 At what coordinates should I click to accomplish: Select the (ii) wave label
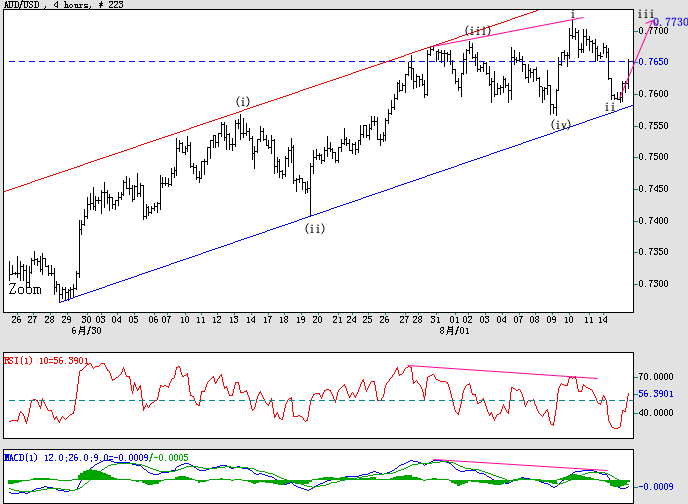(x=315, y=229)
